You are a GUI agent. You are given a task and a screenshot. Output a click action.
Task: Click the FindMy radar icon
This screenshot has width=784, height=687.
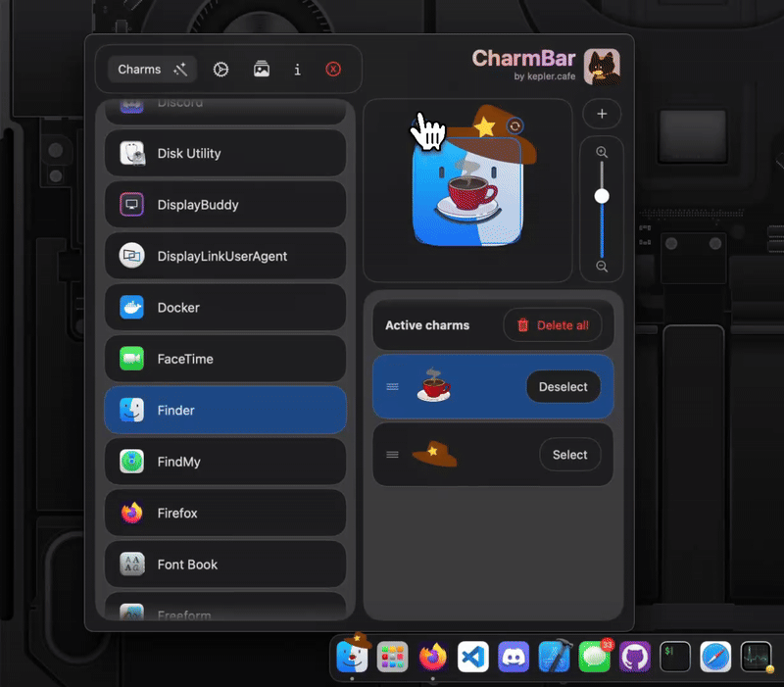(132, 462)
